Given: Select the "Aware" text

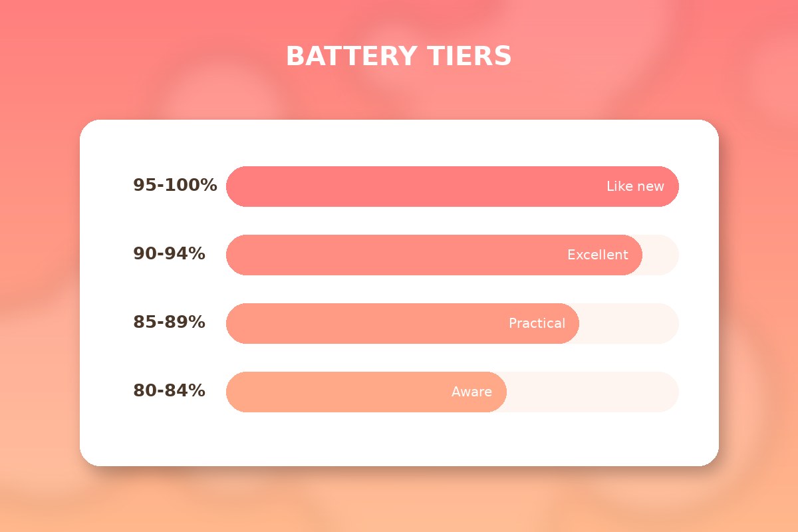Looking at the screenshot, I should [471, 392].
